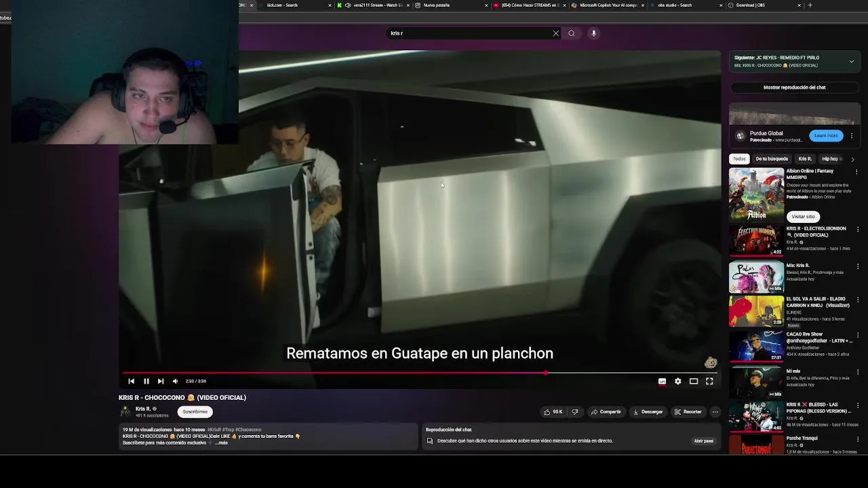The height and width of the screenshot is (488, 868).
Task: Open more actions menu under video
Action: click(715, 411)
